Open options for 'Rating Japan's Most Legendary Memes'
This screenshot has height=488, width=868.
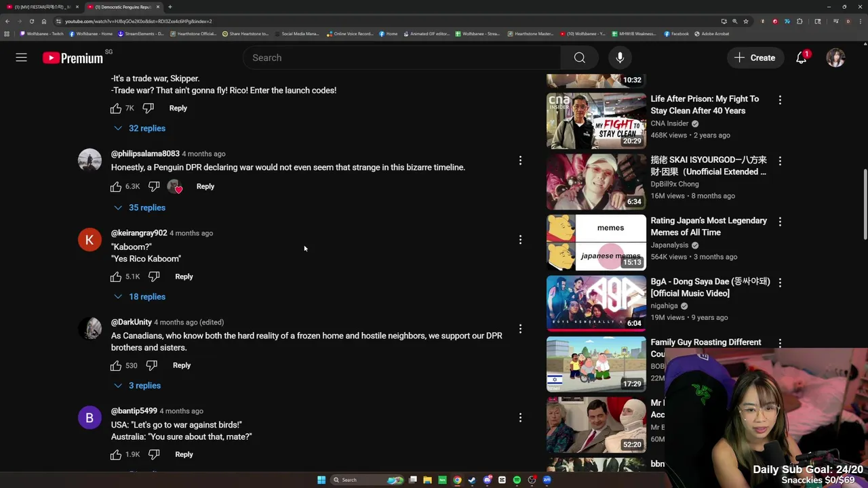click(x=780, y=222)
